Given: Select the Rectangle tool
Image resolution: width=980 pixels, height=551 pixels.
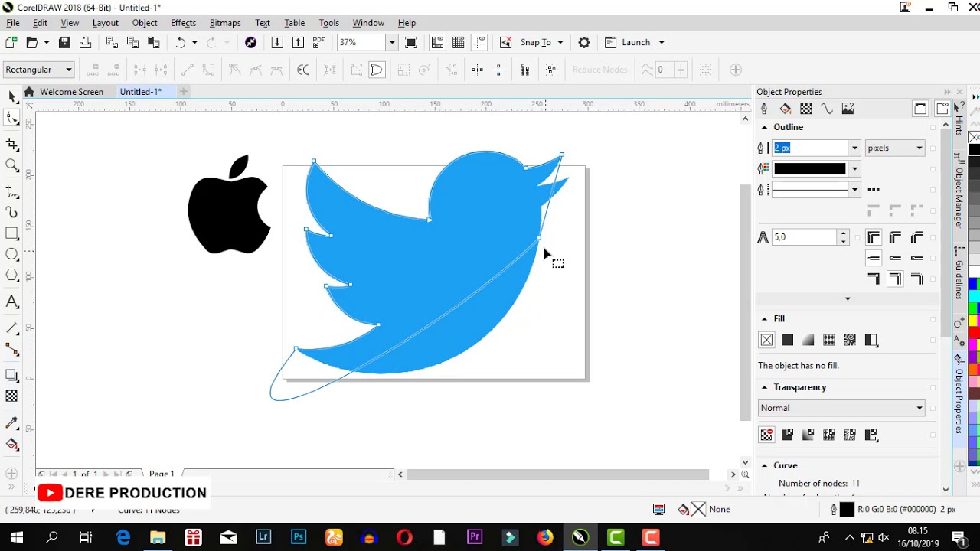Looking at the screenshot, I should [x=11, y=233].
